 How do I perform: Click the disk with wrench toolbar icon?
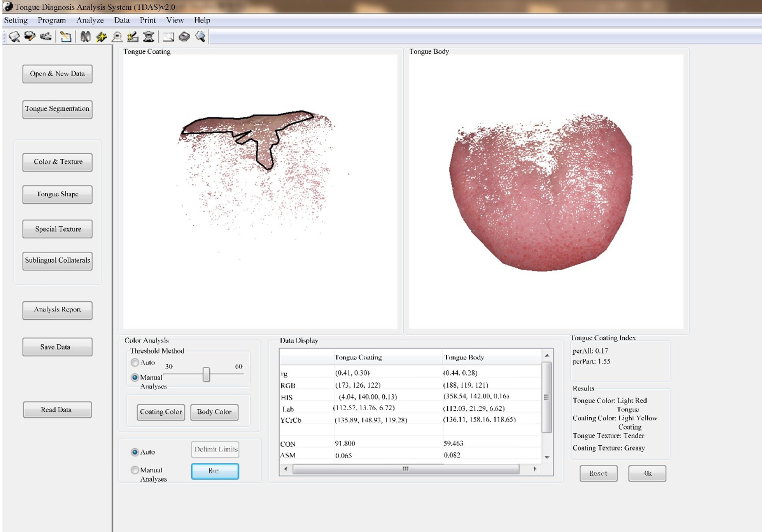(x=30, y=37)
